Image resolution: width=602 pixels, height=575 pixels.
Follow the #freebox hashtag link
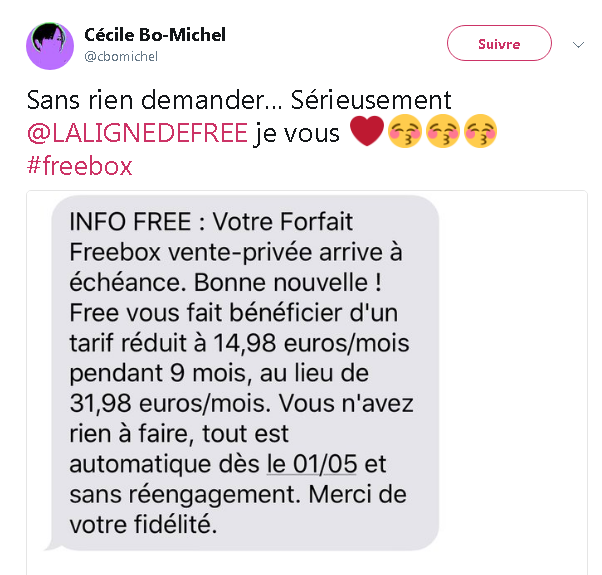pos(79,165)
